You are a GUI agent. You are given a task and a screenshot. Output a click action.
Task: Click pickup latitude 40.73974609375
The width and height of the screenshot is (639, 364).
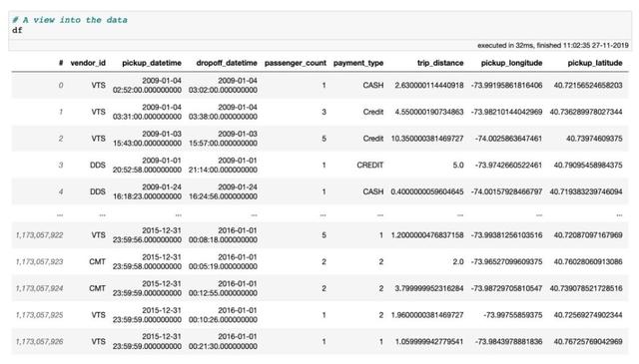point(594,139)
